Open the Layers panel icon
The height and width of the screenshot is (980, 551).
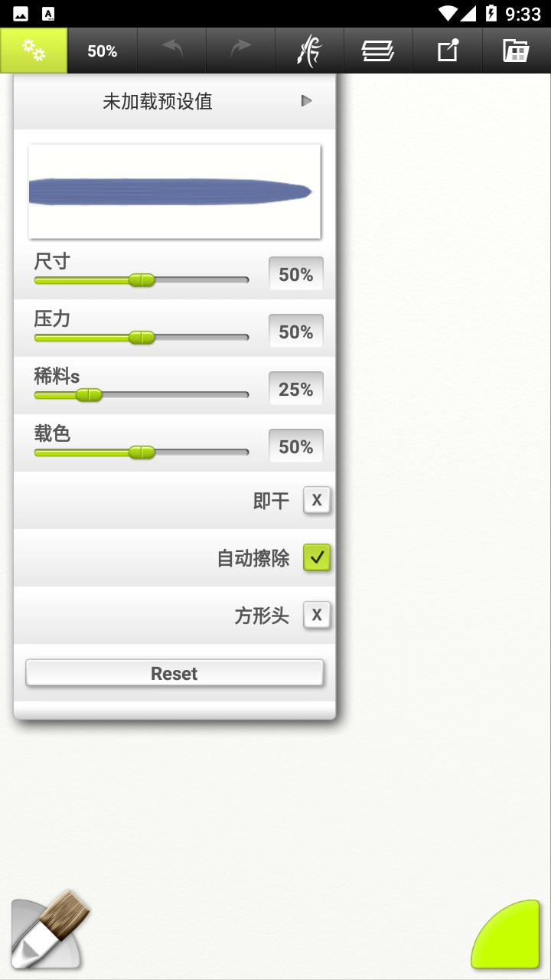point(378,50)
